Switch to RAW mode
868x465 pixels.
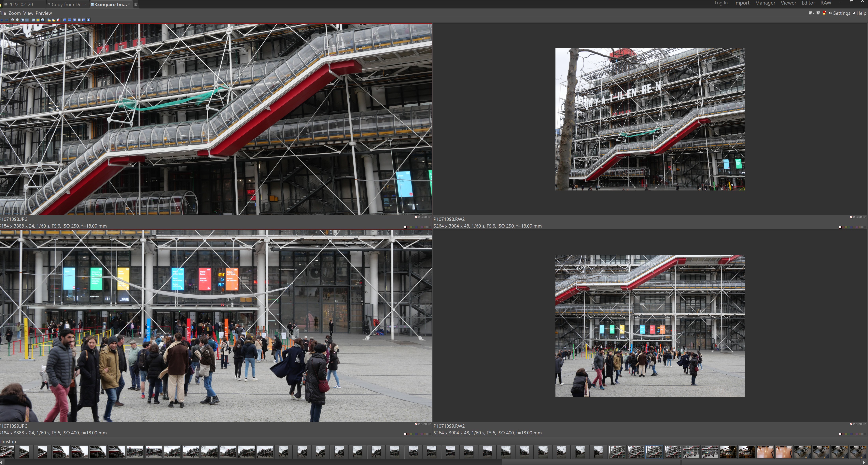tap(826, 3)
